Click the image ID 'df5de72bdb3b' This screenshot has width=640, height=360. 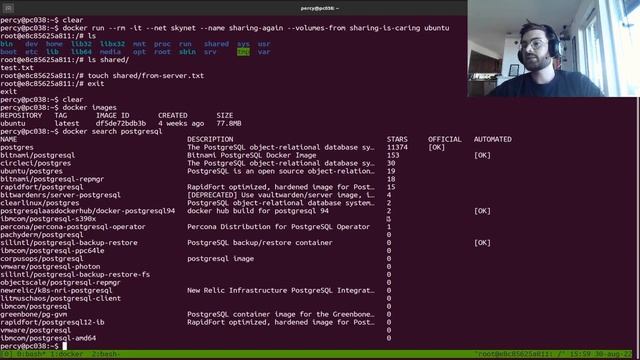pos(120,124)
